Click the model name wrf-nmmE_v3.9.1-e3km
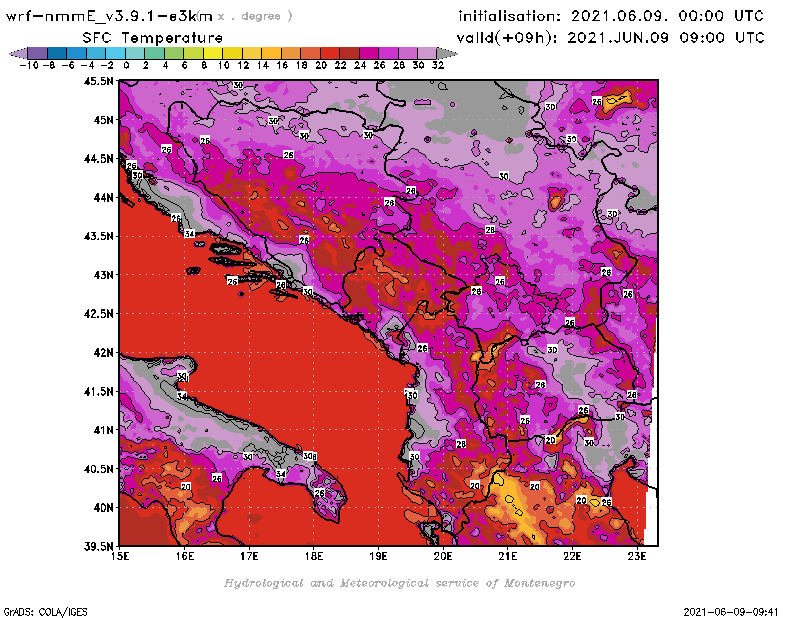 click(109, 16)
